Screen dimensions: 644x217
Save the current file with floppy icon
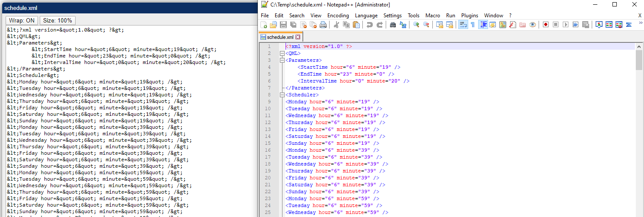[283, 25]
